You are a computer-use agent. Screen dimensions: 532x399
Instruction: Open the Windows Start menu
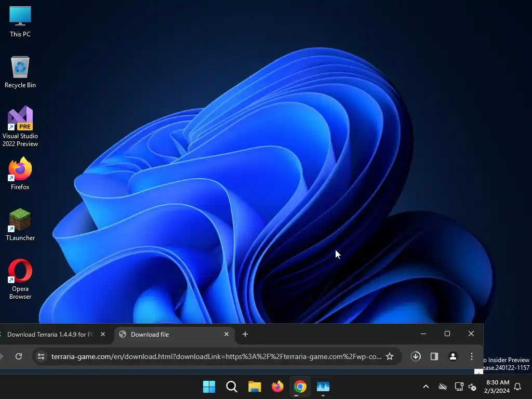(x=209, y=387)
